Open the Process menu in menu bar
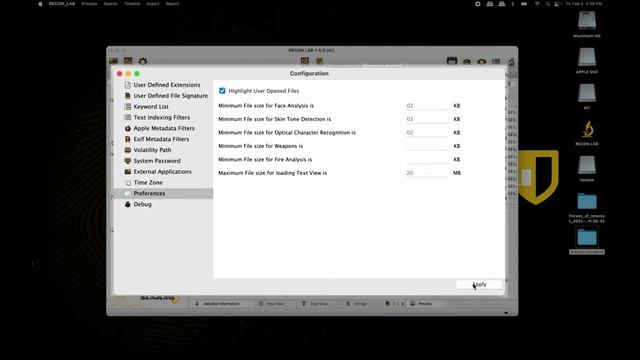This screenshot has width=640, height=360. pyautogui.click(x=89, y=4)
